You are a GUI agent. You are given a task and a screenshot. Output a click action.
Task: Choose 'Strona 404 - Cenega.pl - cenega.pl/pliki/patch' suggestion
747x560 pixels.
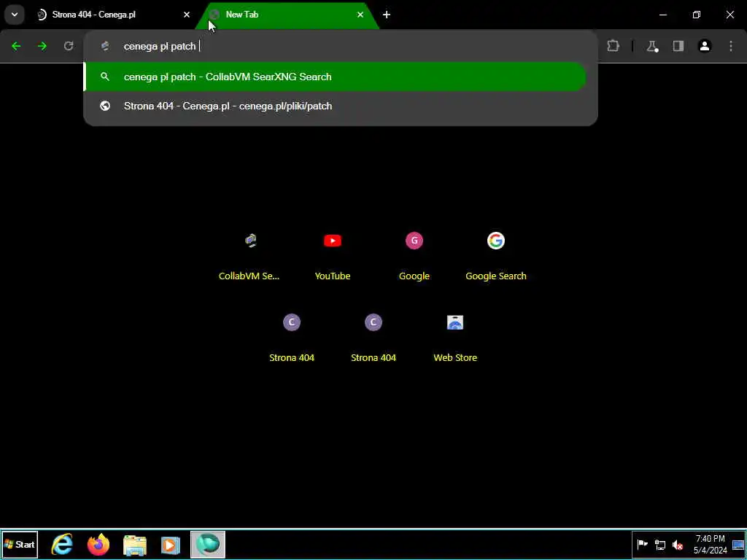click(335, 106)
